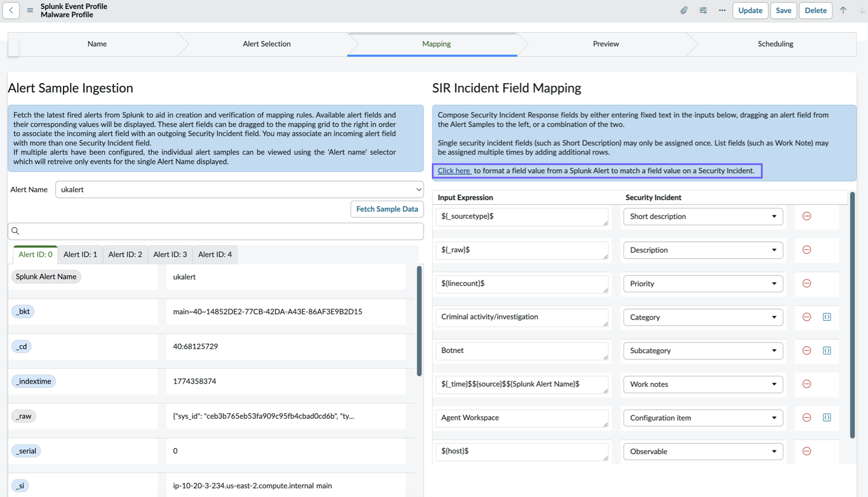Click the Agent Workspace input field
Image resolution: width=868 pixels, height=497 pixels.
(522, 418)
